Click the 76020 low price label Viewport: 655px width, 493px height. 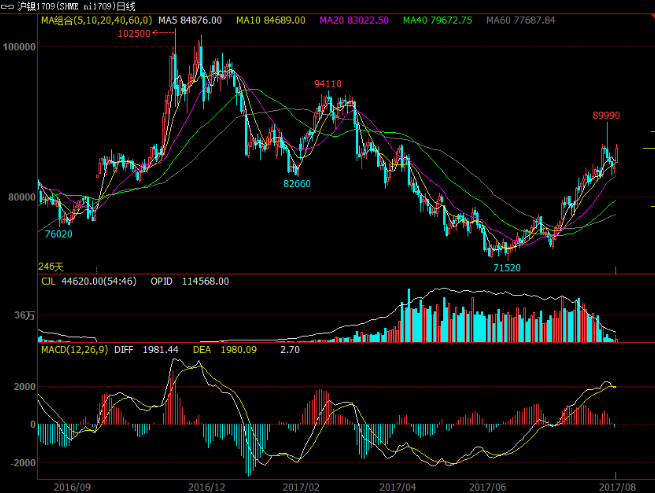58,233
